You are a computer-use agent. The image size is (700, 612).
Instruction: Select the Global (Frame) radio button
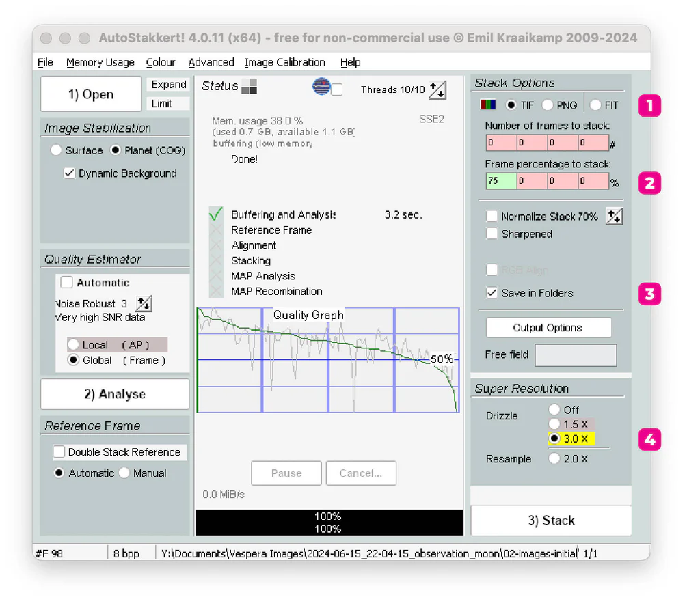[73, 360]
